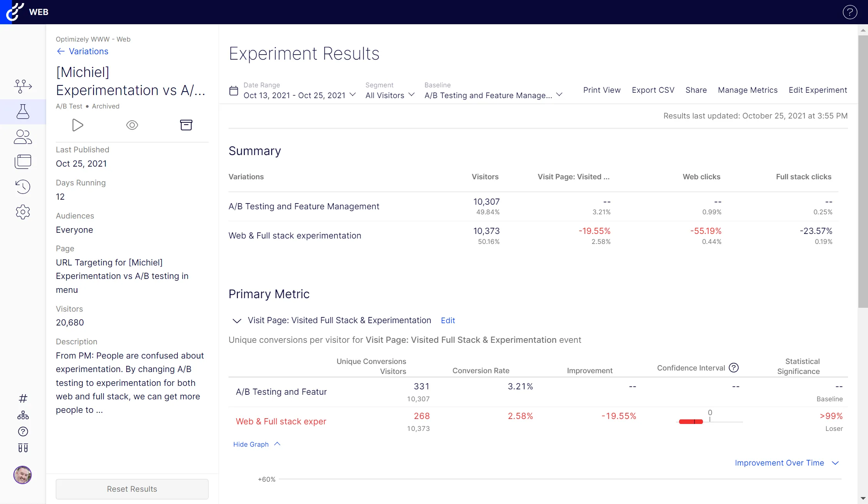Image resolution: width=868 pixels, height=504 pixels.
Task: Click the URL Targeting page name
Action: pyautogui.click(x=122, y=276)
